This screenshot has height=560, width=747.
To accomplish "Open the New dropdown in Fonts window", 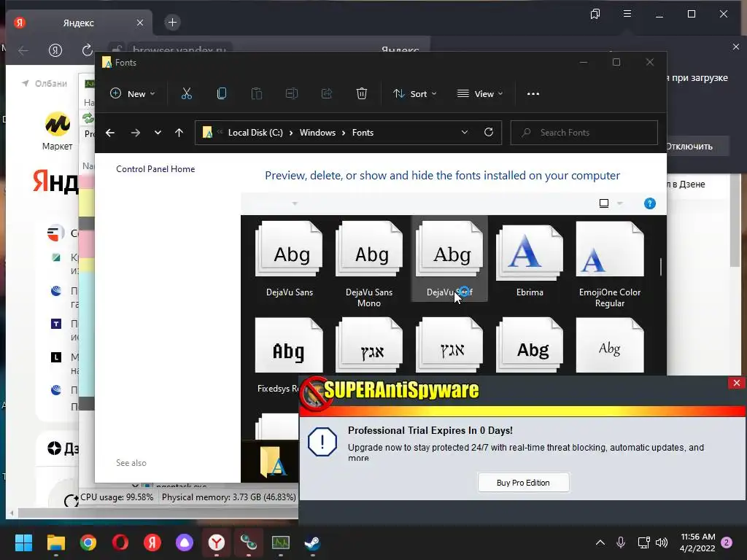I will (x=133, y=94).
